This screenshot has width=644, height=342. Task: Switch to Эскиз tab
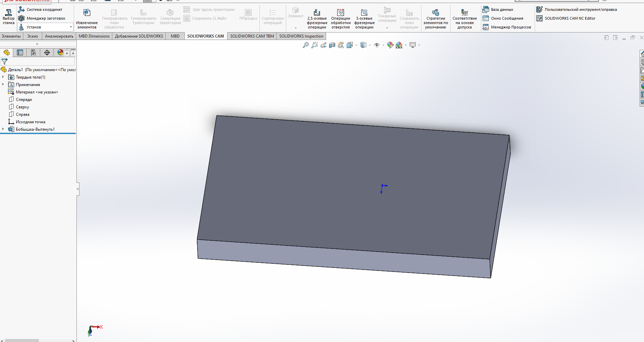pyautogui.click(x=33, y=36)
